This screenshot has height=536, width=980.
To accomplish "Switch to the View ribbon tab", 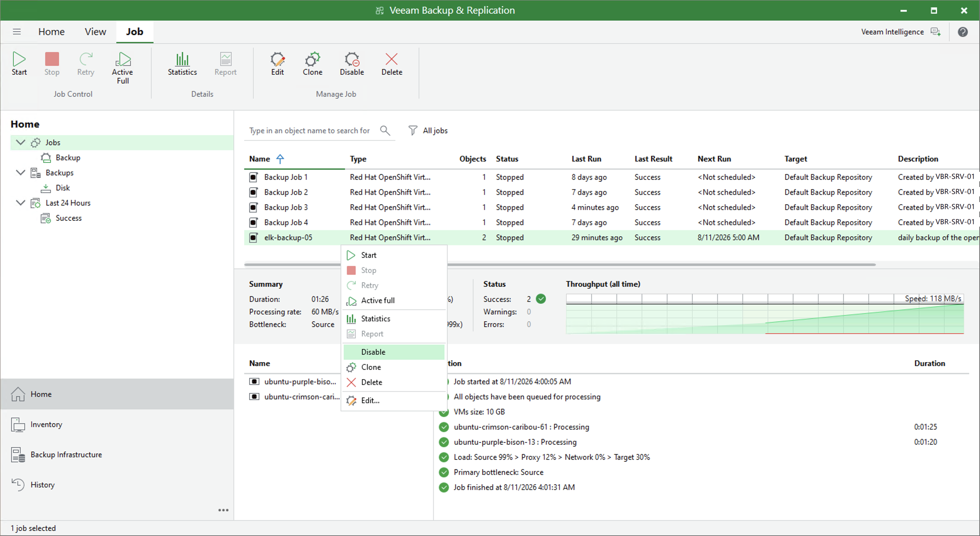I will click(x=95, y=31).
